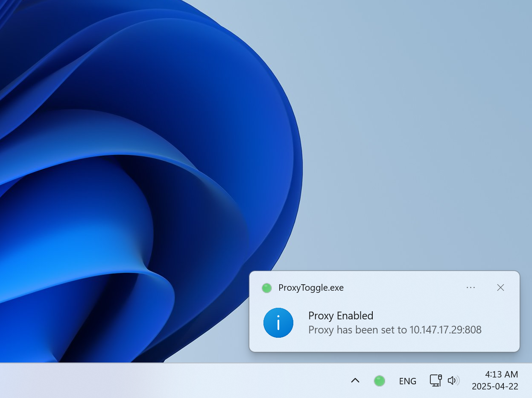Show hidden icons with the tray chevron
Screen dimensions: 532x398
pyautogui.click(x=355, y=380)
